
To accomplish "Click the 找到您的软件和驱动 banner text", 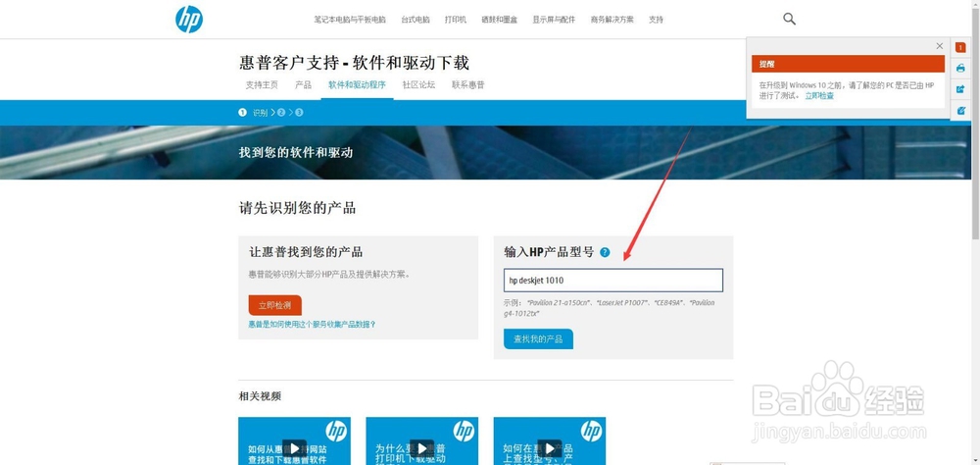I will coord(296,152).
